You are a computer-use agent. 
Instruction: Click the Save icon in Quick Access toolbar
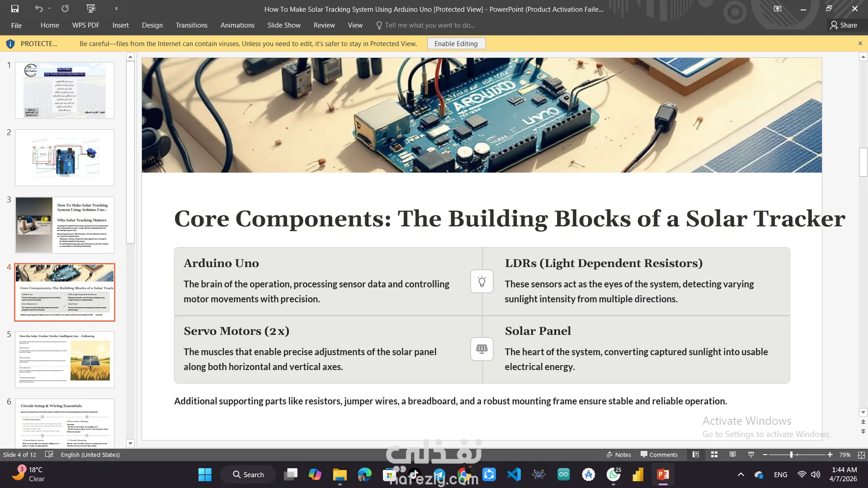point(15,9)
